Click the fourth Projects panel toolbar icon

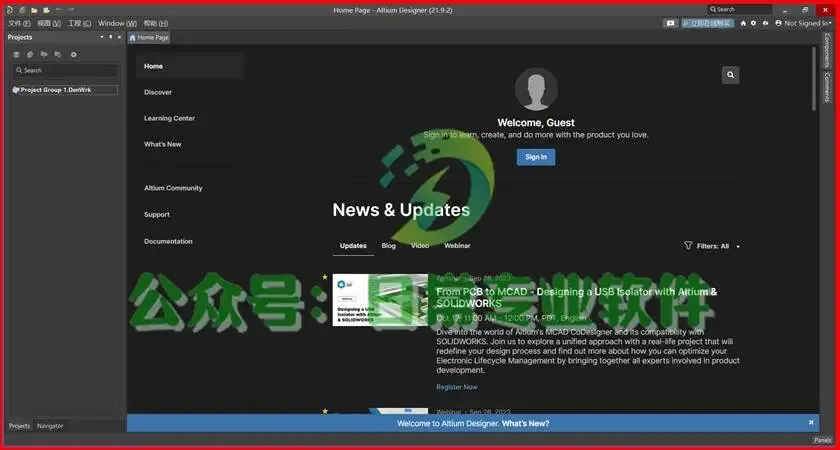coord(58,54)
